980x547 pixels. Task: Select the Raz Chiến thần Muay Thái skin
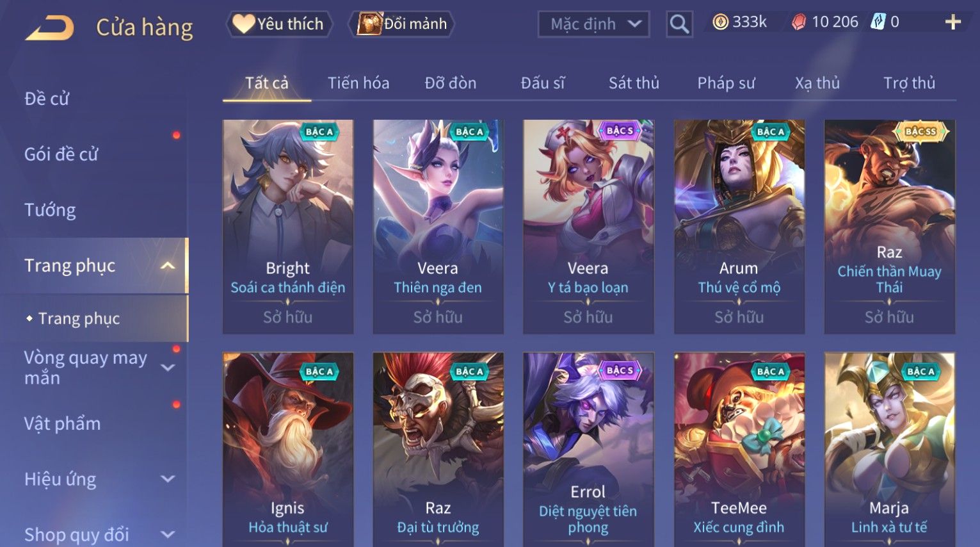(889, 227)
